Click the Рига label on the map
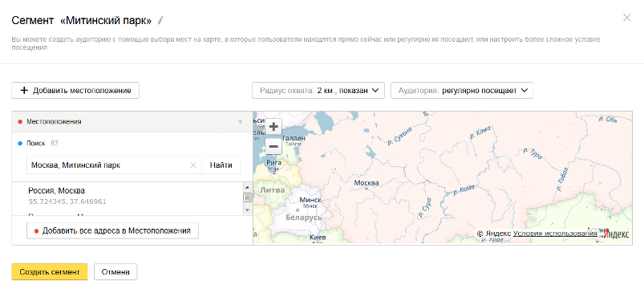This screenshot has height=289, width=644. tap(274, 162)
